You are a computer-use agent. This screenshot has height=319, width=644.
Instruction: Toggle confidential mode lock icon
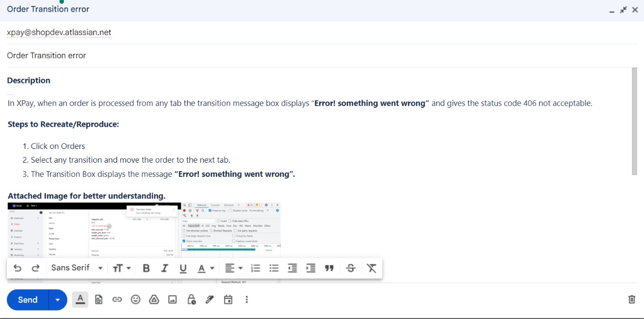[191, 299]
